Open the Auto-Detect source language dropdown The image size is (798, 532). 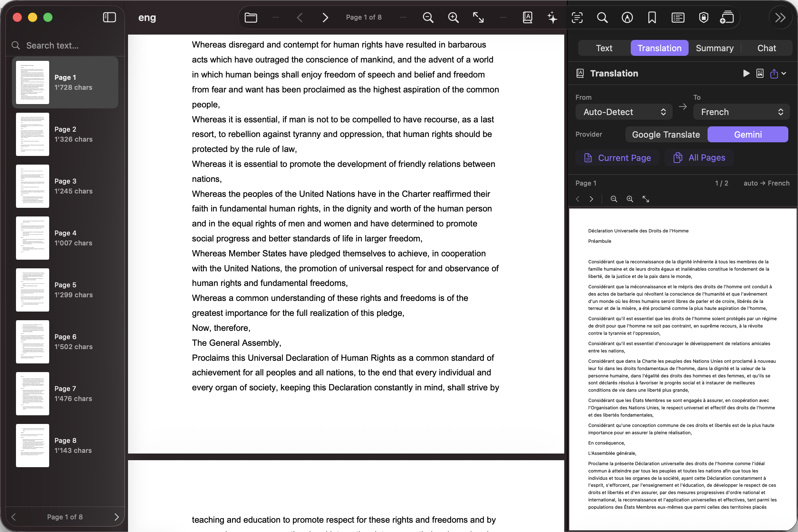624,112
